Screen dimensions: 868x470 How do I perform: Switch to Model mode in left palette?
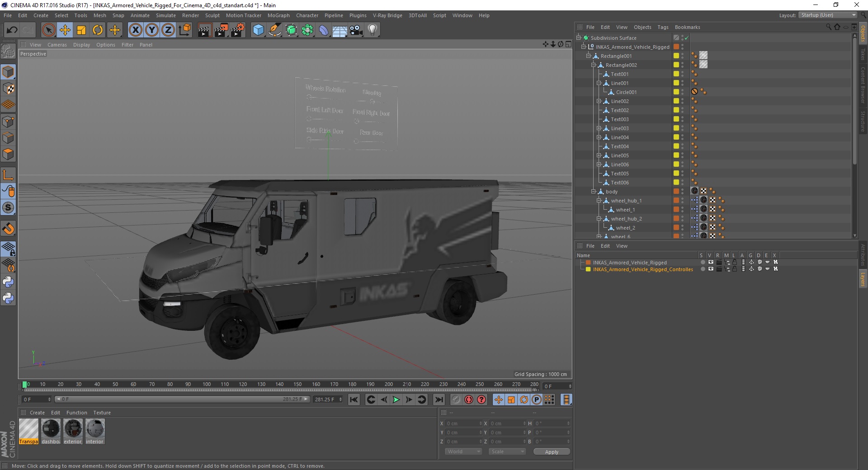coord(8,72)
